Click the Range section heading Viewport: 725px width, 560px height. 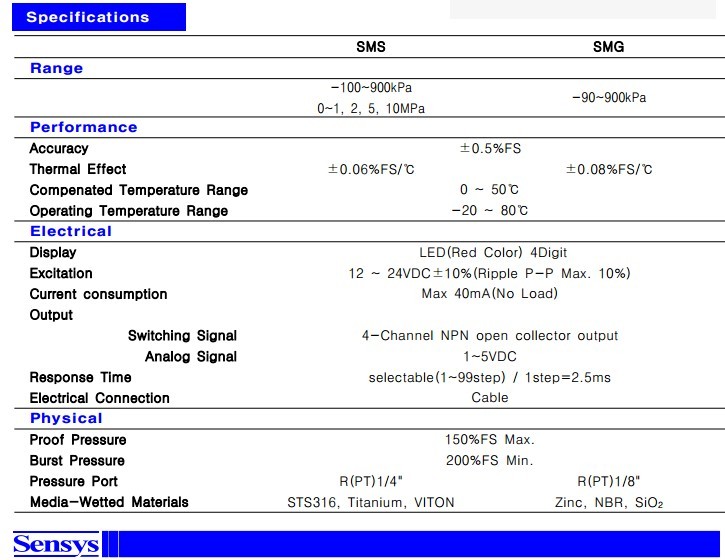57,68
